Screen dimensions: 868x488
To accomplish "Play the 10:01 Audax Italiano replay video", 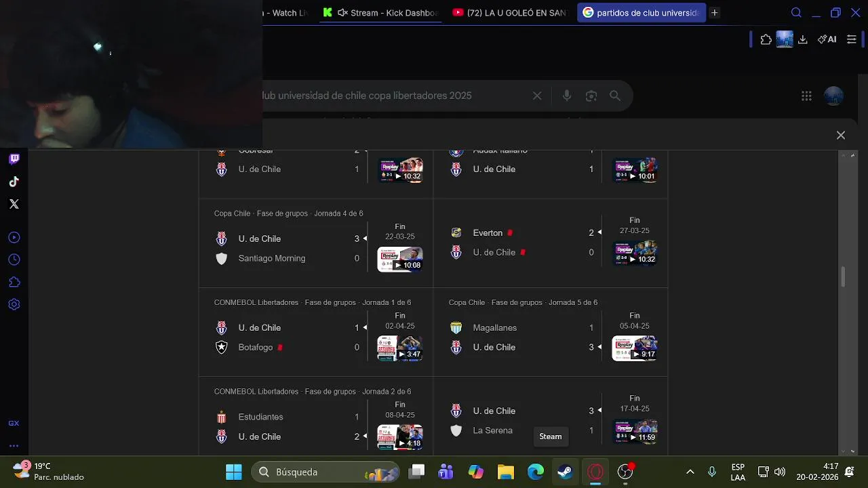I will point(635,170).
